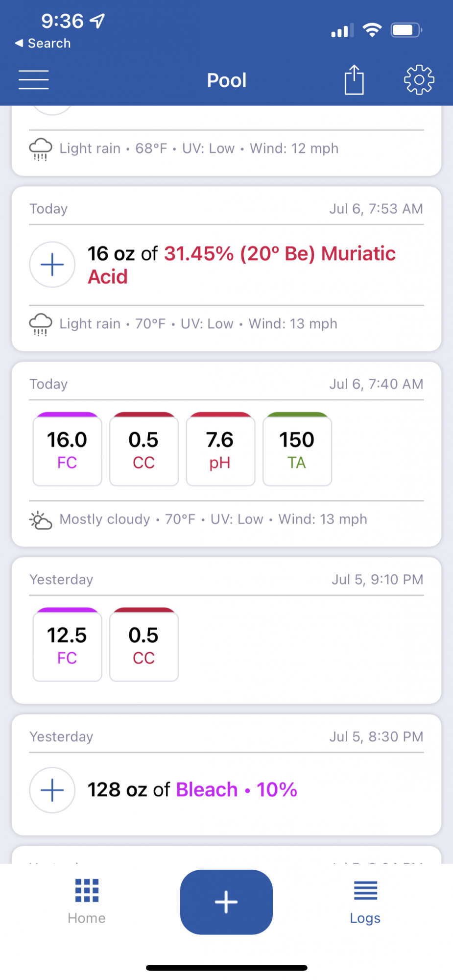
Task: Tap the 0.5 CC tile from yesterday
Action: click(x=144, y=645)
